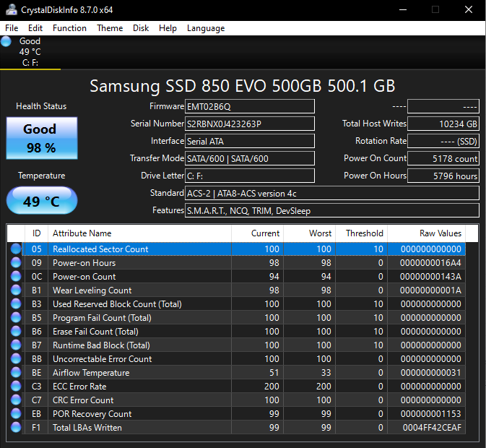Select Erase Fail Count (Total) name
The image size is (486, 448).
[95, 332]
